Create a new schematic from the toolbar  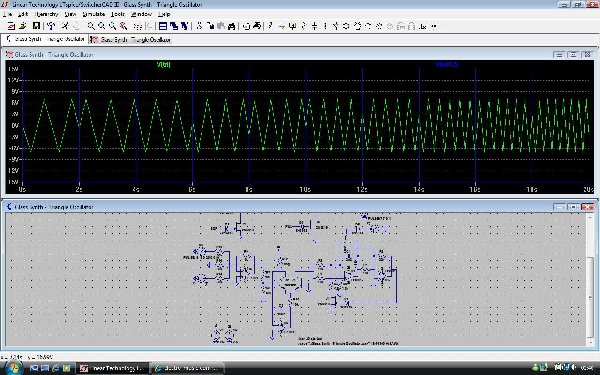point(11,26)
